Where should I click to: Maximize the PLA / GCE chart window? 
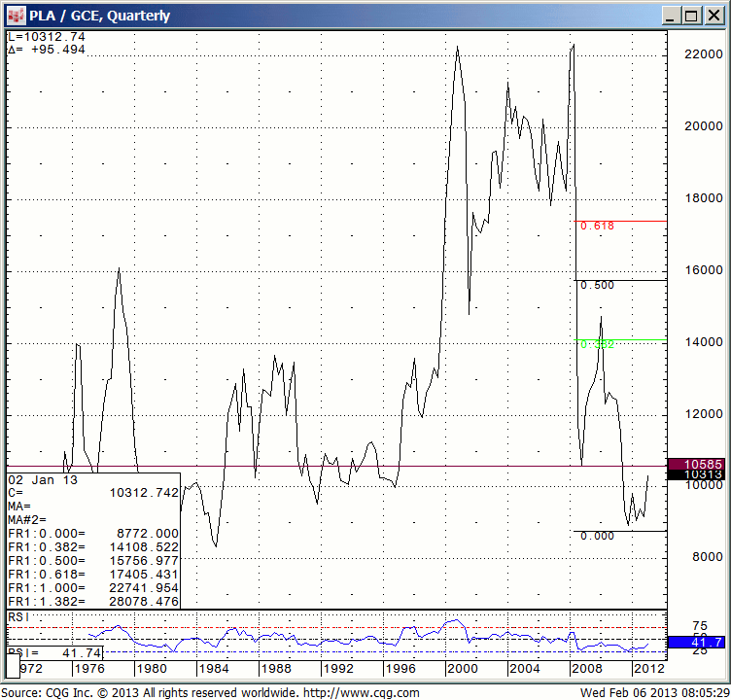[691, 16]
